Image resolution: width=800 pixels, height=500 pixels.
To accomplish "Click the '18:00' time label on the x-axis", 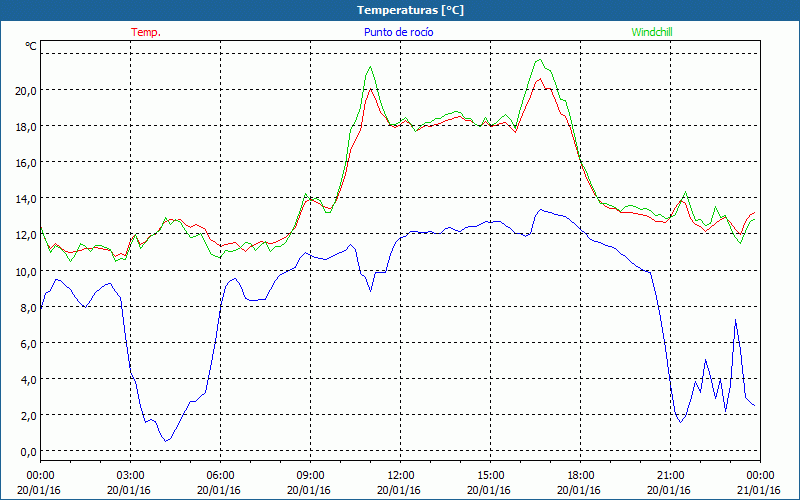I will [581, 476].
